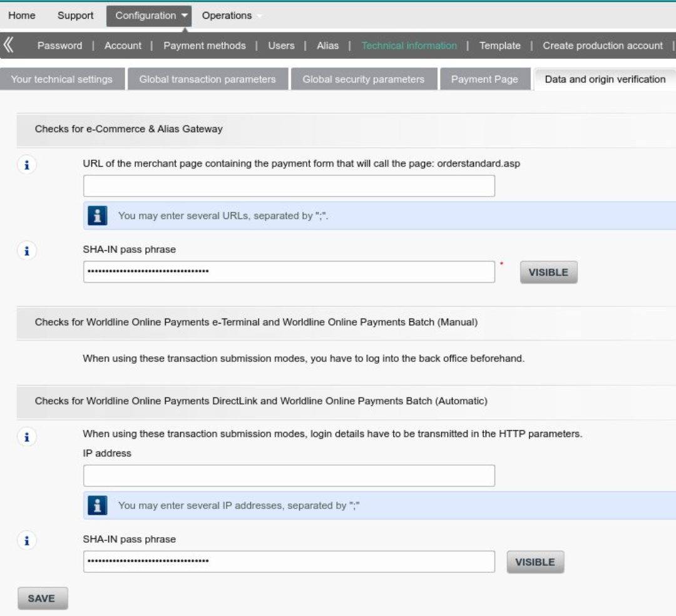The image size is (676, 616).
Task: Open the Configuration dropdown menu
Action: pos(149,16)
